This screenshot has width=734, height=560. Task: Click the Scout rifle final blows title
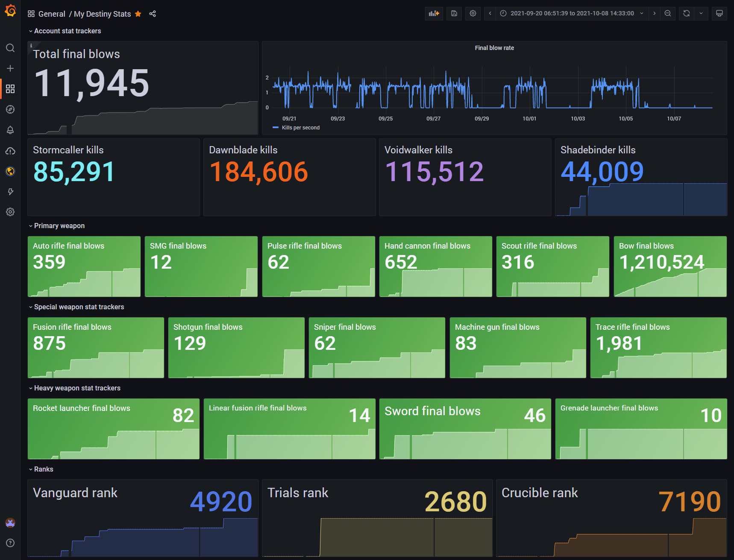point(539,246)
